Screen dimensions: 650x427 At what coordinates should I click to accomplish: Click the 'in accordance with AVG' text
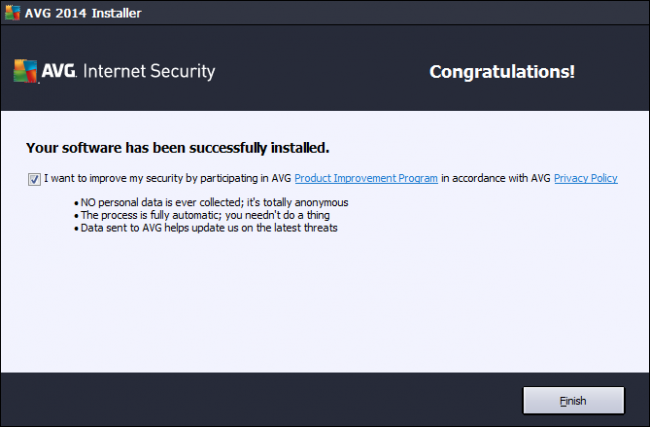[496, 179]
